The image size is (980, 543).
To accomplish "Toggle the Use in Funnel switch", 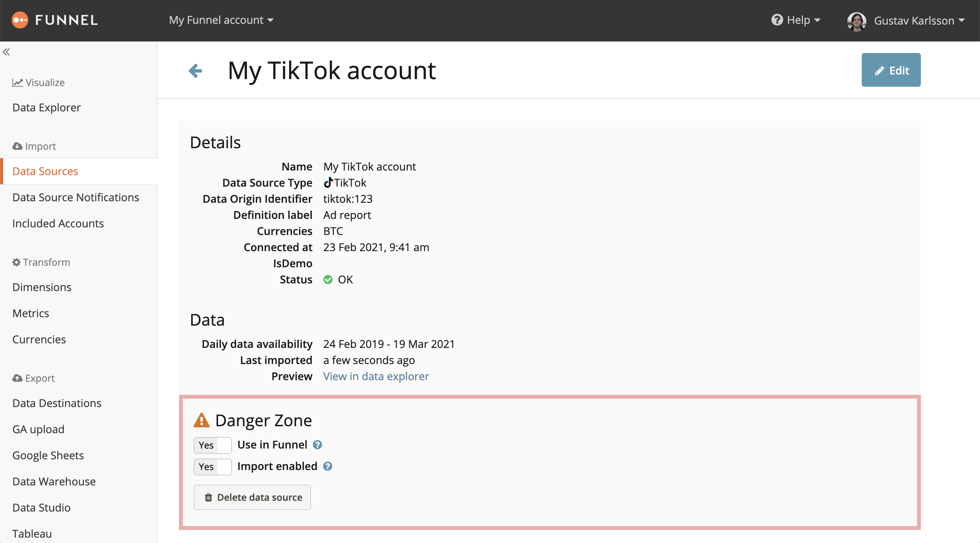I will point(213,445).
